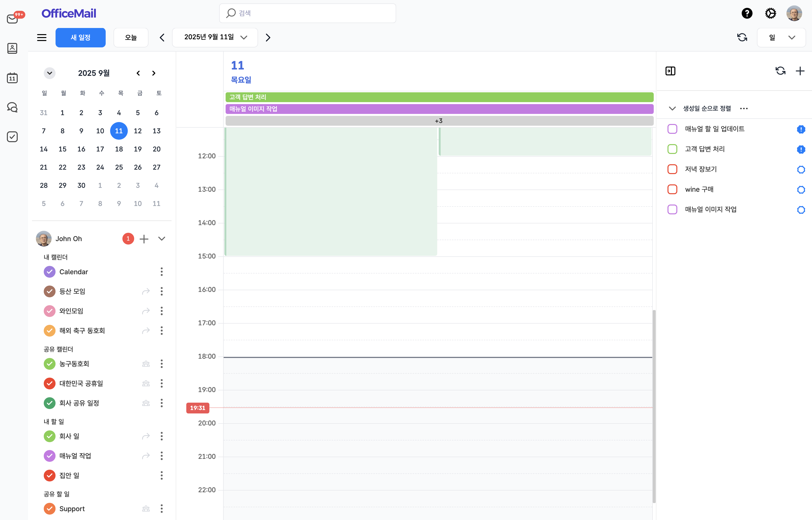
Task: Refresh the calendar using toolbar sync icon
Action: tap(742, 38)
